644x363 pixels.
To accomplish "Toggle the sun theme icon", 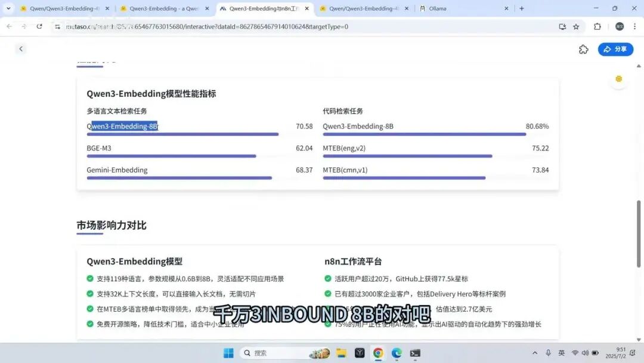I will (618, 79).
